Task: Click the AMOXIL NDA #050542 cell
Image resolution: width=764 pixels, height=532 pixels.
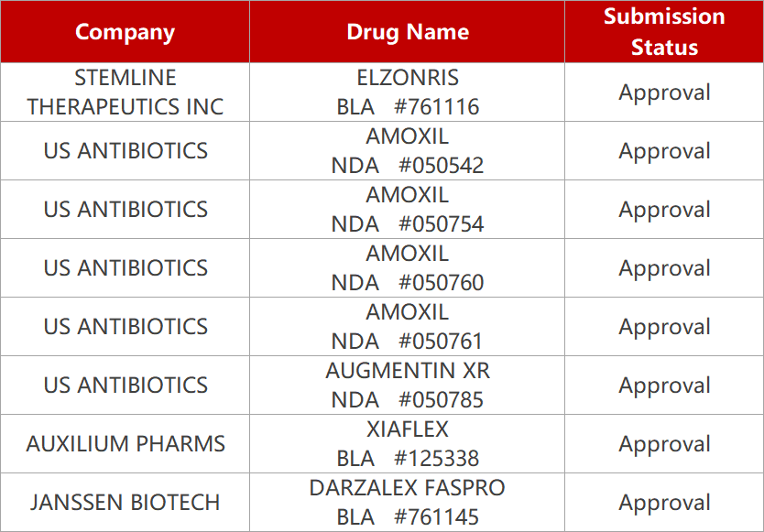Action: (407, 151)
